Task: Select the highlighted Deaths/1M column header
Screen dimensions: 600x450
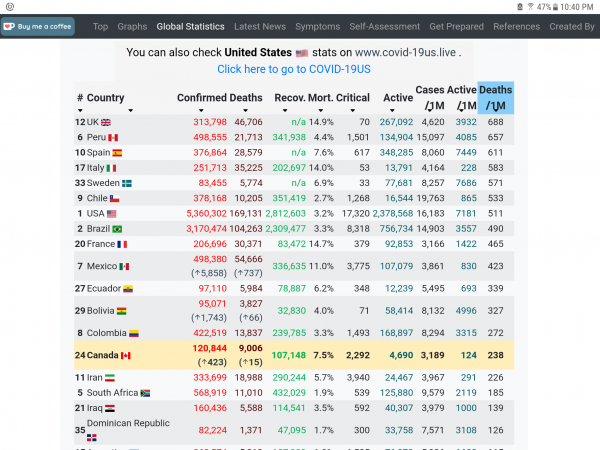Action: (495, 97)
